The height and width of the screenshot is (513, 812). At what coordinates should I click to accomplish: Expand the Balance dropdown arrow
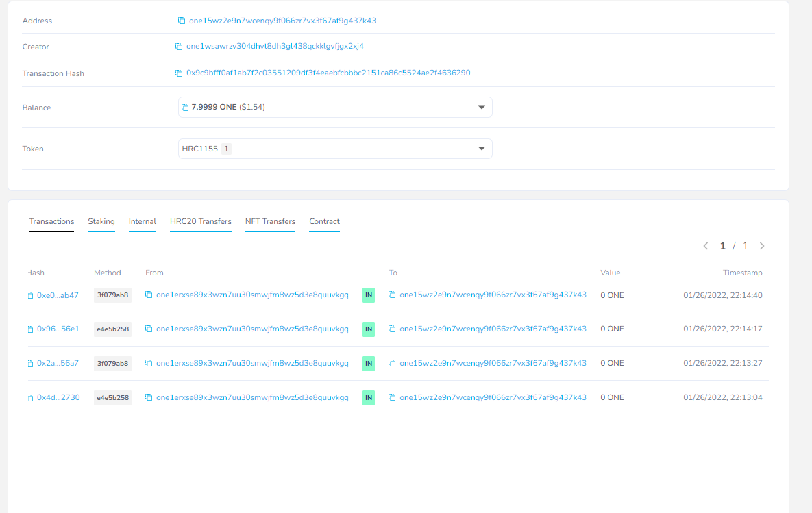point(482,107)
